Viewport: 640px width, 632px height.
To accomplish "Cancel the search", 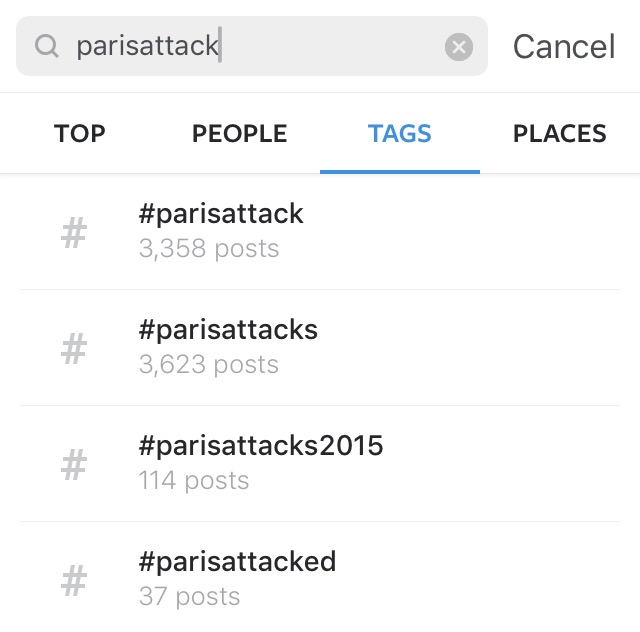I will [x=564, y=46].
